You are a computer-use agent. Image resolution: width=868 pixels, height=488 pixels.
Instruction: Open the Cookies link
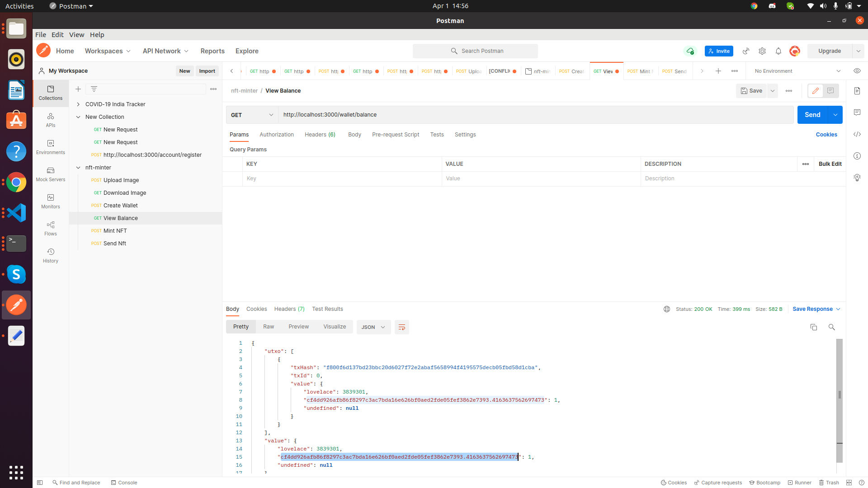tap(826, 135)
